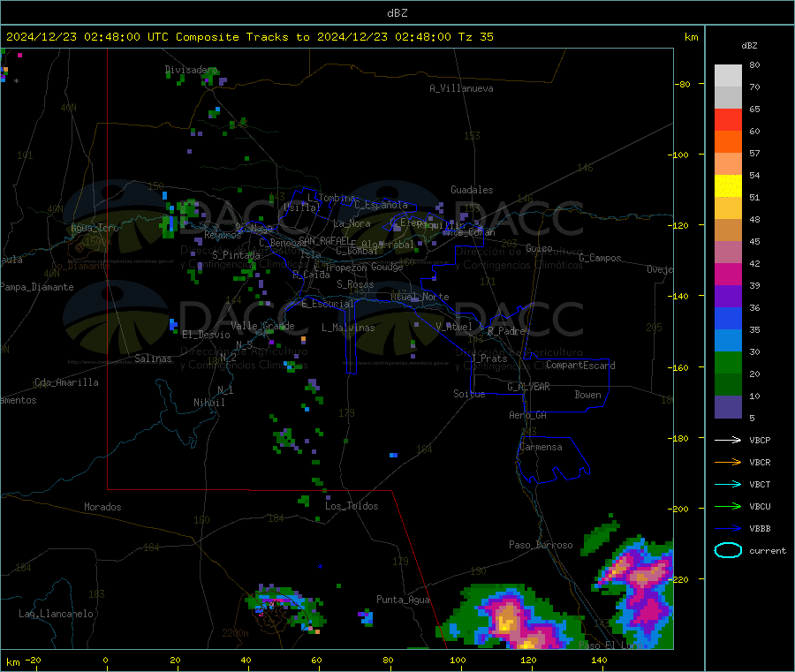Click the cyan VBCT arrow in legend

click(728, 484)
